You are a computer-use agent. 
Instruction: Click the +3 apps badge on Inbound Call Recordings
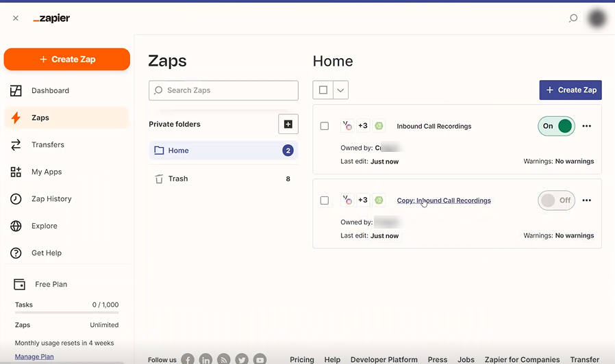point(363,125)
